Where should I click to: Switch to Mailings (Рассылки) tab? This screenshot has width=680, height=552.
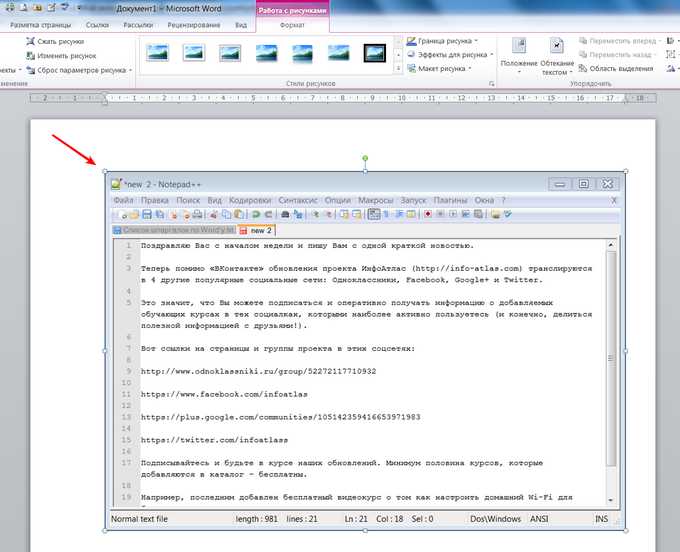138,25
